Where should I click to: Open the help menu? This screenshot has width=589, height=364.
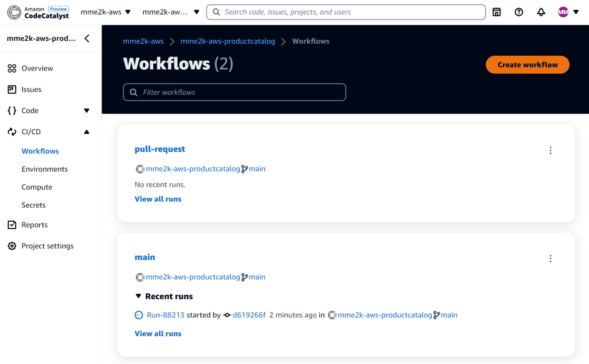pos(519,12)
